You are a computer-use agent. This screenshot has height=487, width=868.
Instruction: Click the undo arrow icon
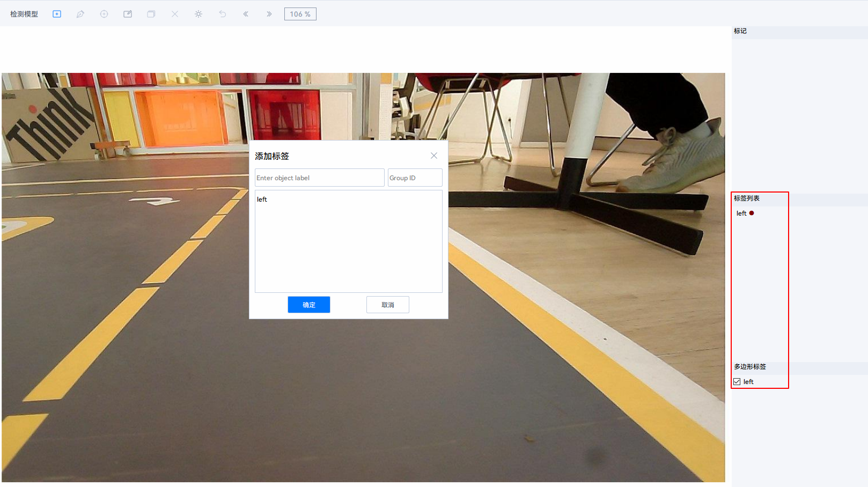click(222, 14)
